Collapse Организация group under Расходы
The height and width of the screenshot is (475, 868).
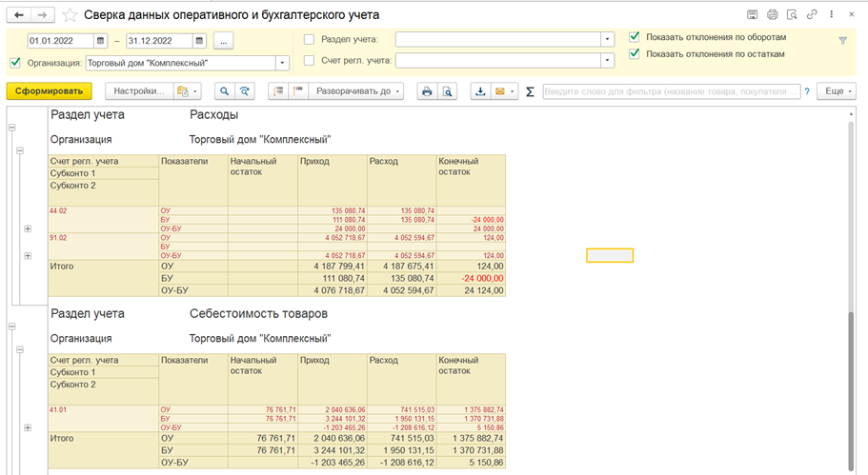[x=20, y=149]
